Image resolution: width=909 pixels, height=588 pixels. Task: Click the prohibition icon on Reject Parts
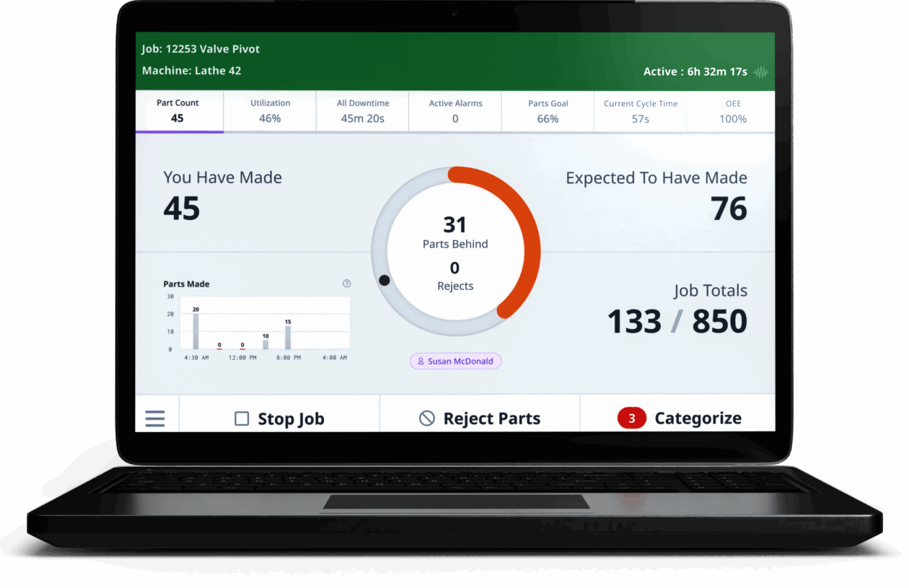coord(427,418)
